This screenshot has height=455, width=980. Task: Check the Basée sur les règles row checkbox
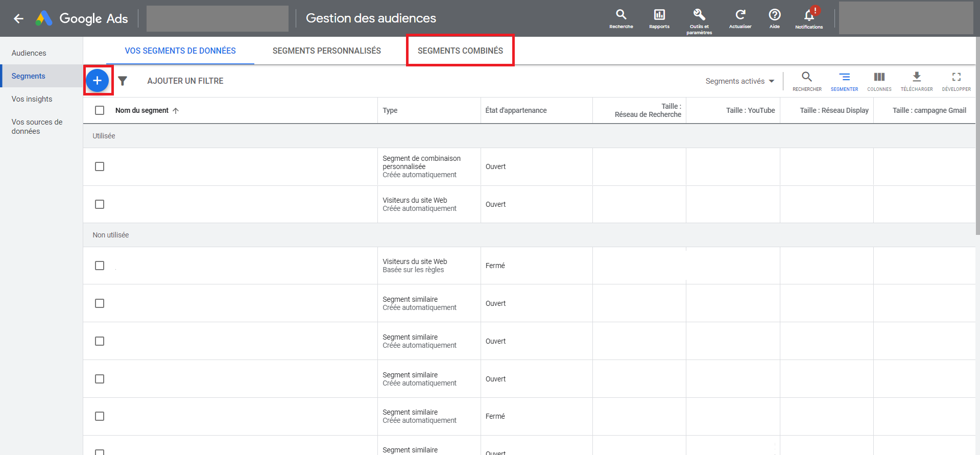tap(100, 266)
